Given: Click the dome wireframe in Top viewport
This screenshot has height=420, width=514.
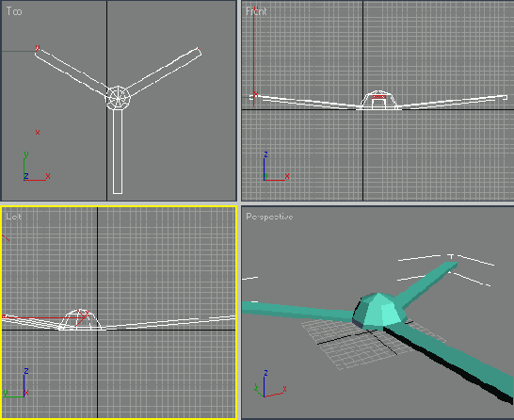Looking at the screenshot, I should click(x=118, y=98).
